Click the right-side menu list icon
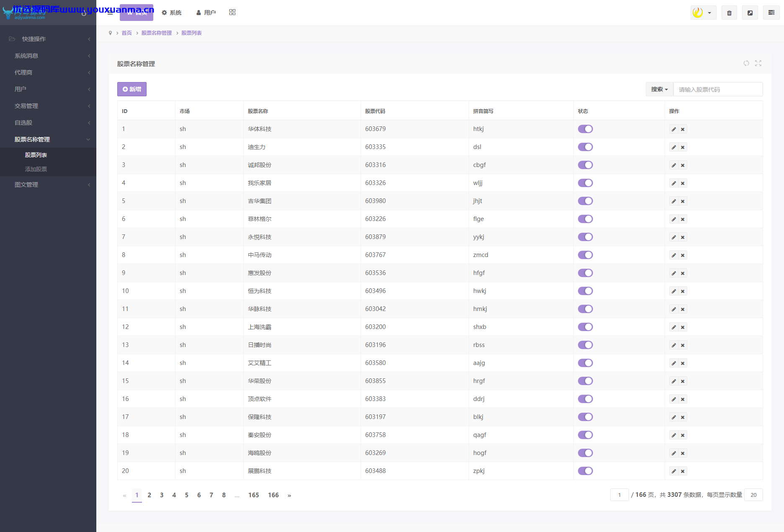This screenshot has width=784, height=532. [x=771, y=13]
